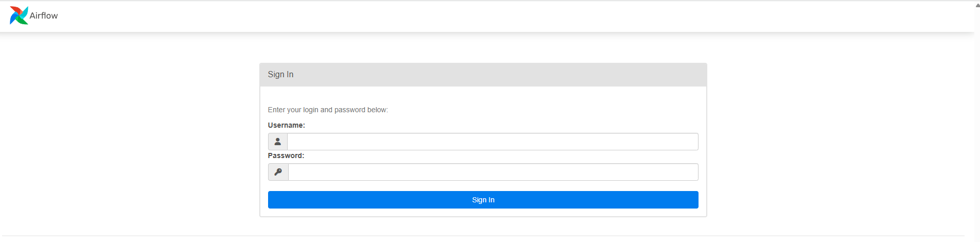980x242 pixels.
Task: Click the scrollbar up arrow
Action: coord(977,5)
